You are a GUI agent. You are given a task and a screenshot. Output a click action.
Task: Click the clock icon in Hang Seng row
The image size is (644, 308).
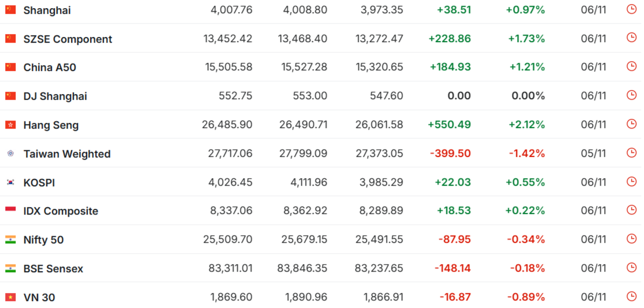pyautogui.click(x=631, y=124)
